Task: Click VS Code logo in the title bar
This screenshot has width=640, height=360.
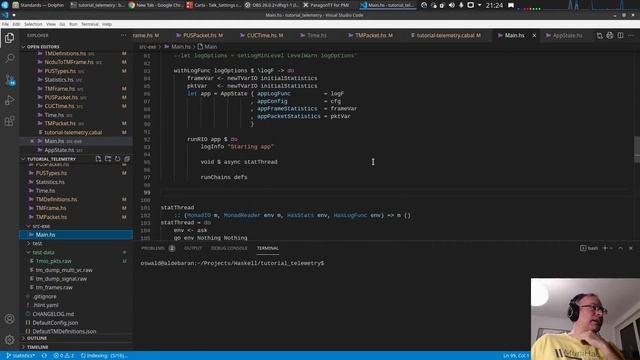Action: (5, 15)
